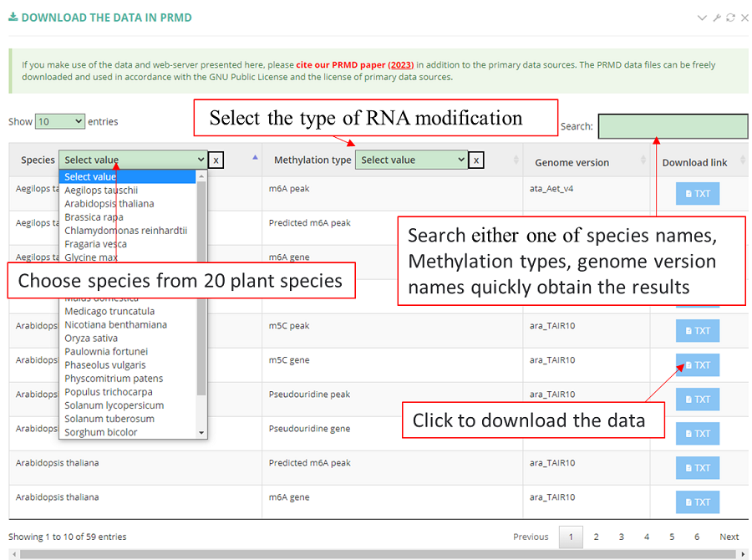Open panel settings via the wrench icon

coord(716,18)
